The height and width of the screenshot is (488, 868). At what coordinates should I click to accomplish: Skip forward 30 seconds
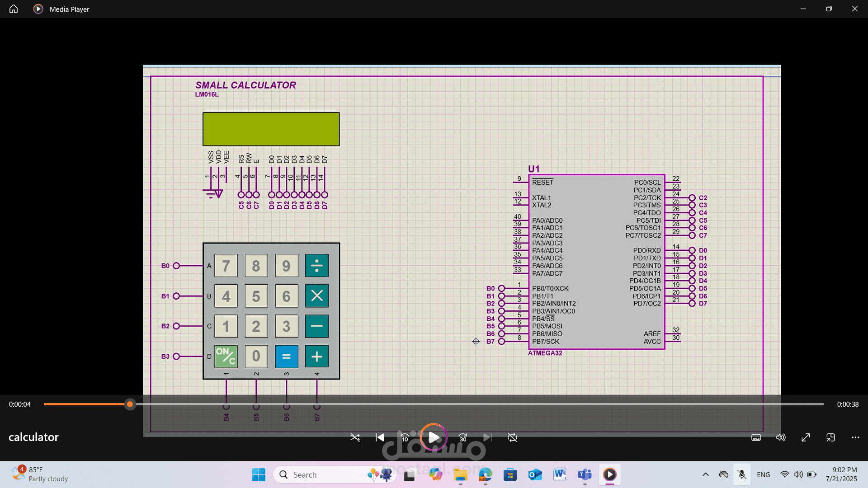[x=462, y=437]
